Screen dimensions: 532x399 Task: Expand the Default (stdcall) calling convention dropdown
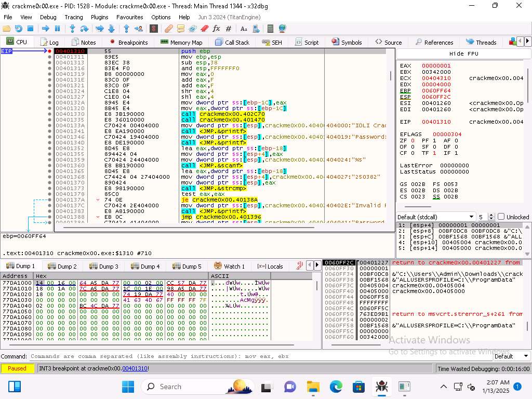[x=471, y=217]
